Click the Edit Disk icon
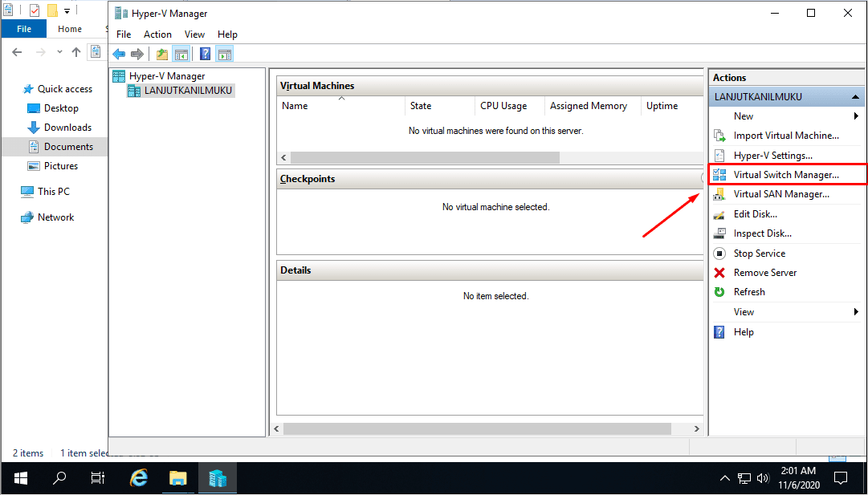 pos(719,214)
